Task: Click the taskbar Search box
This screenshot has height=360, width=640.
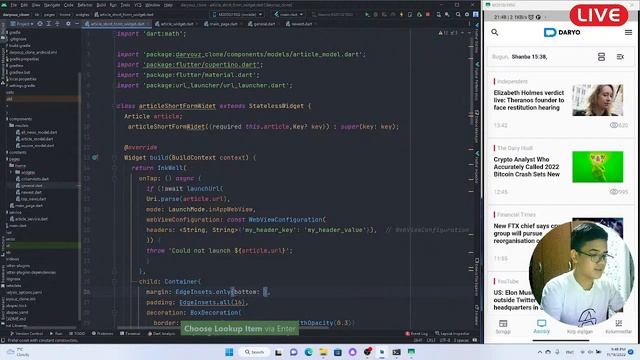Action: (x=255, y=352)
